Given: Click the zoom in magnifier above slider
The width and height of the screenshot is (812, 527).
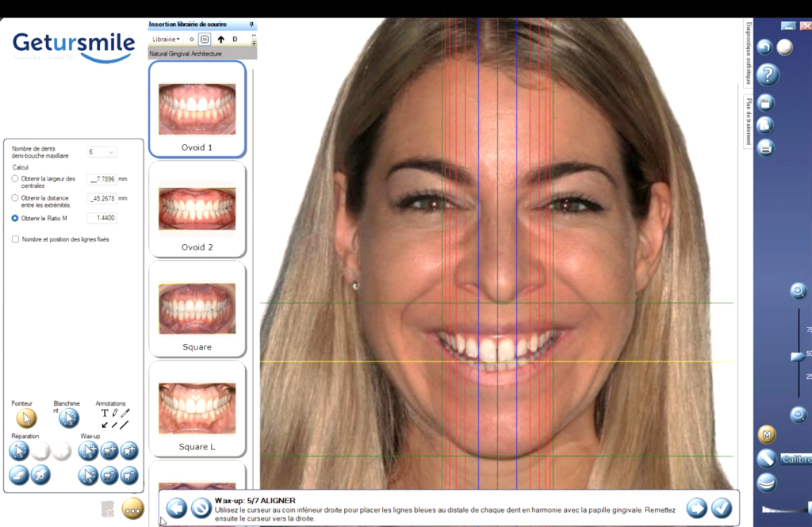Looking at the screenshot, I should coord(799,291).
